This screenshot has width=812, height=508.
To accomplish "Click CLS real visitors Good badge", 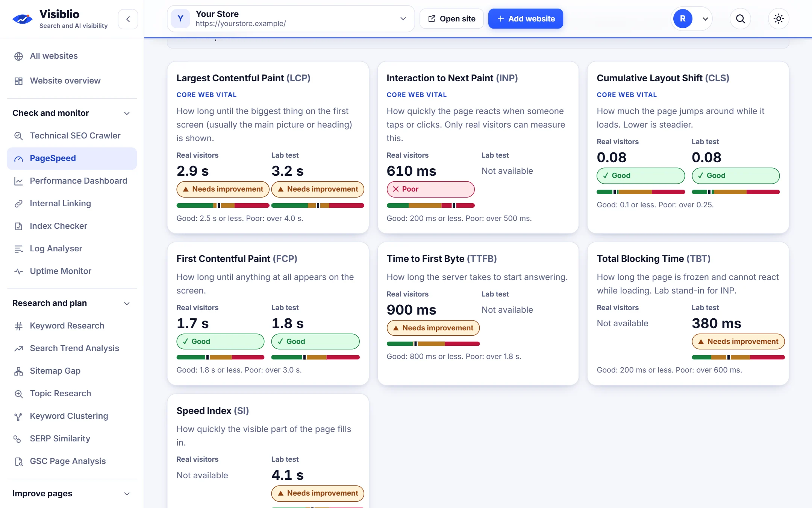I will pyautogui.click(x=641, y=176).
